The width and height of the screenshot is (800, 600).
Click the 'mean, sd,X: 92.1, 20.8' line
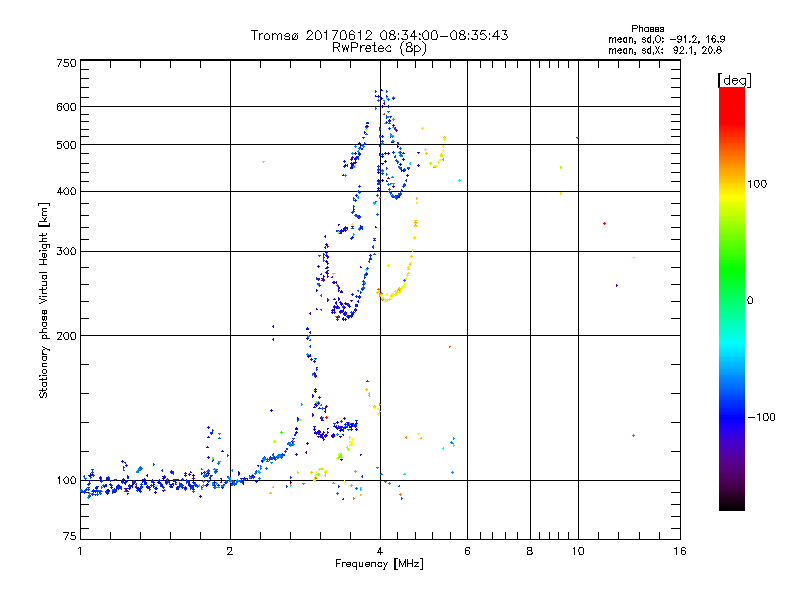click(665, 50)
